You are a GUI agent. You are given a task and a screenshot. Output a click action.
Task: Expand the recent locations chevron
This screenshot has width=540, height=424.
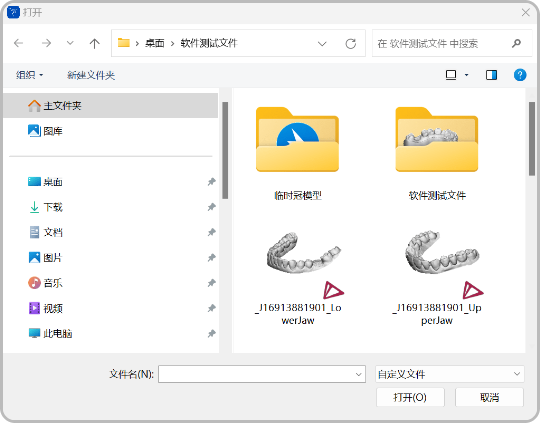pos(70,43)
